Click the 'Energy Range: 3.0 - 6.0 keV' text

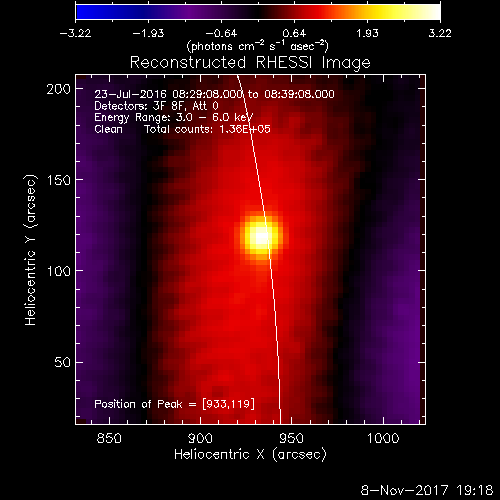[x=174, y=118]
